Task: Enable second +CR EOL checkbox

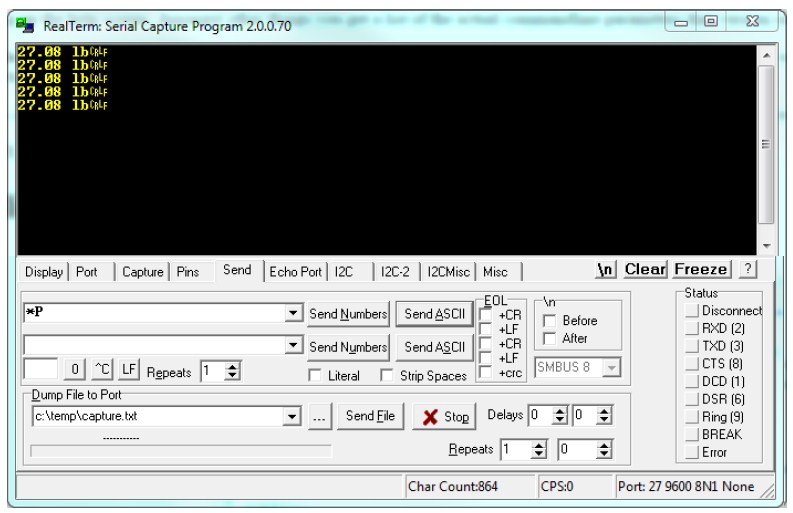Action: coord(485,344)
